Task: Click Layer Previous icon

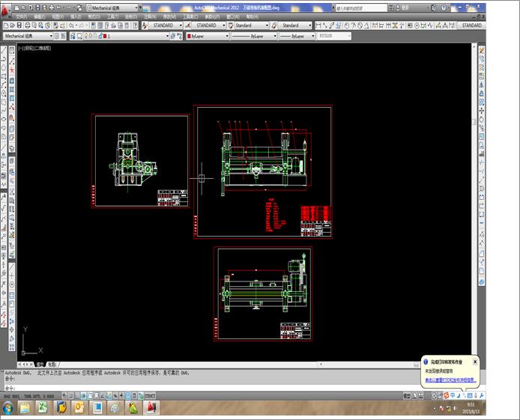Action: click(x=179, y=36)
